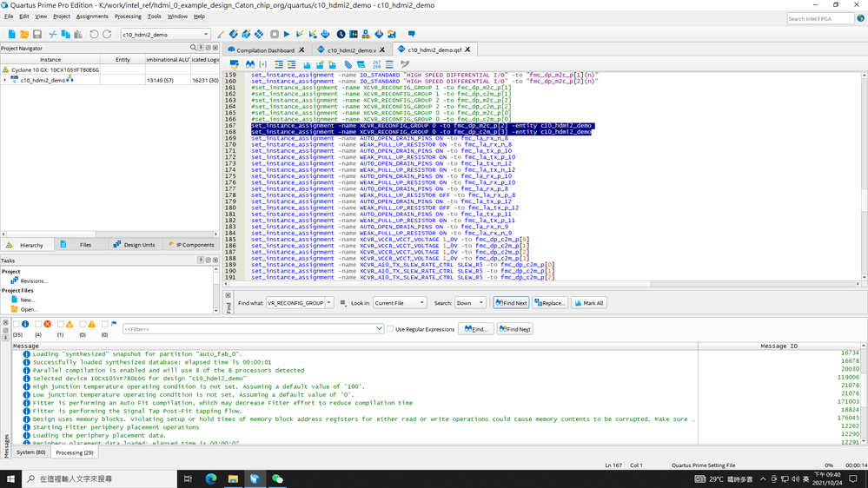Click the Save file toolbar icon
This screenshot has height=488, width=868.
pos(37,35)
